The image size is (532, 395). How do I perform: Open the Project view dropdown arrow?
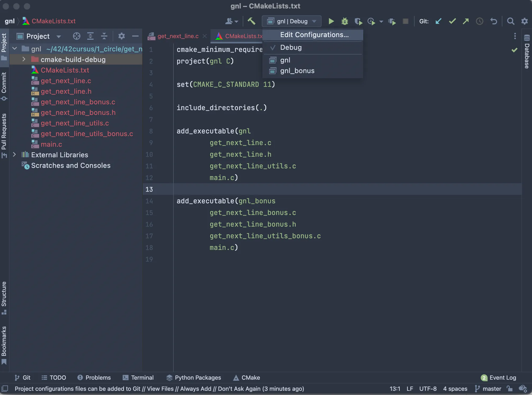pyautogui.click(x=59, y=36)
